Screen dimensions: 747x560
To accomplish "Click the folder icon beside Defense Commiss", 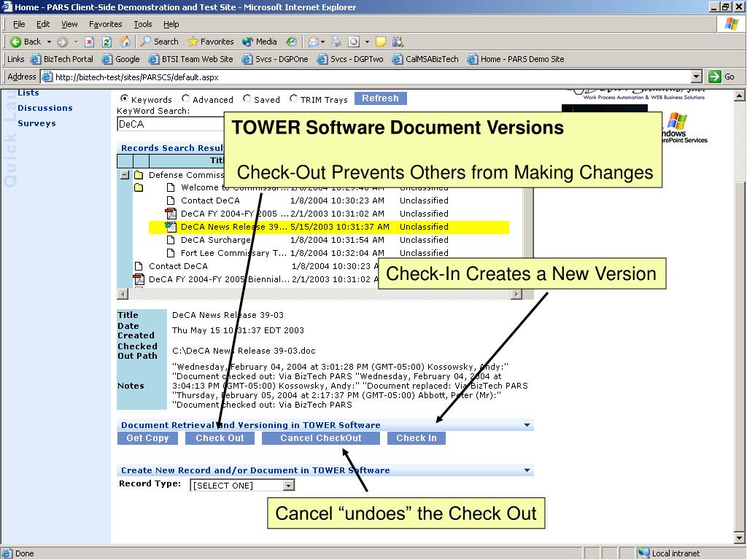I will point(139,175).
